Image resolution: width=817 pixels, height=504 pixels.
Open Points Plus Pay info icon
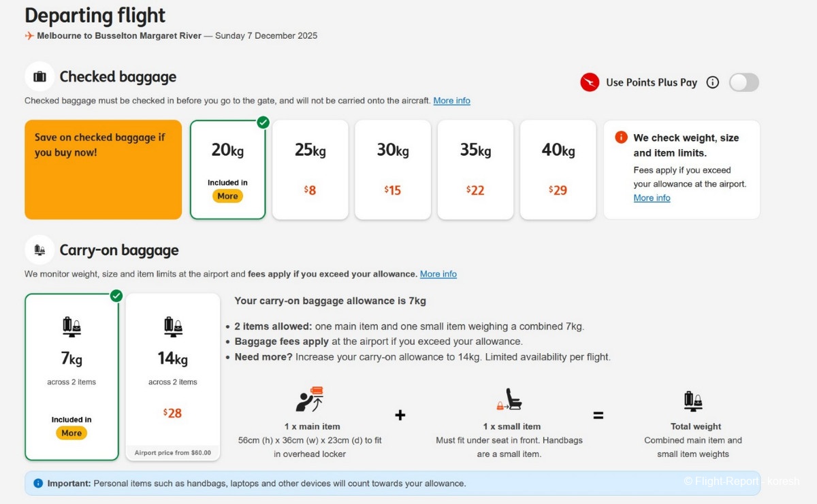click(712, 82)
